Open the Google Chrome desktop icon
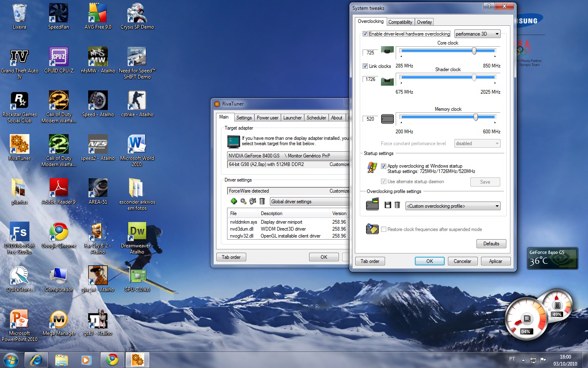Viewport: 588px width, 368px height. [59, 235]
